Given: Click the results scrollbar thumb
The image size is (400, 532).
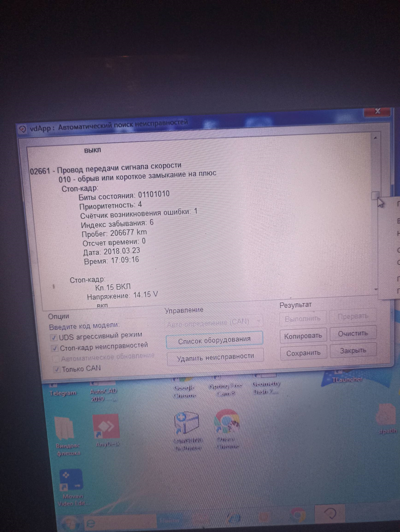Looking at the screenshot, I should [375, 196].
